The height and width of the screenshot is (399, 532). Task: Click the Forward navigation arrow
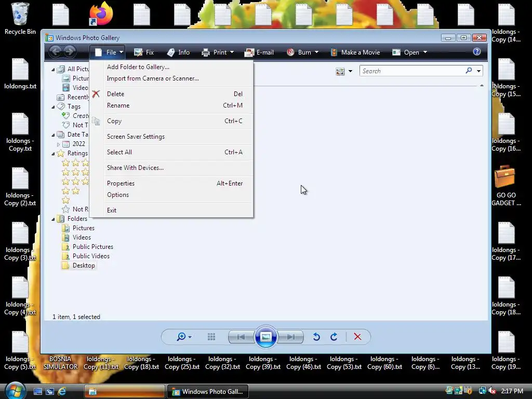point(70,51)
